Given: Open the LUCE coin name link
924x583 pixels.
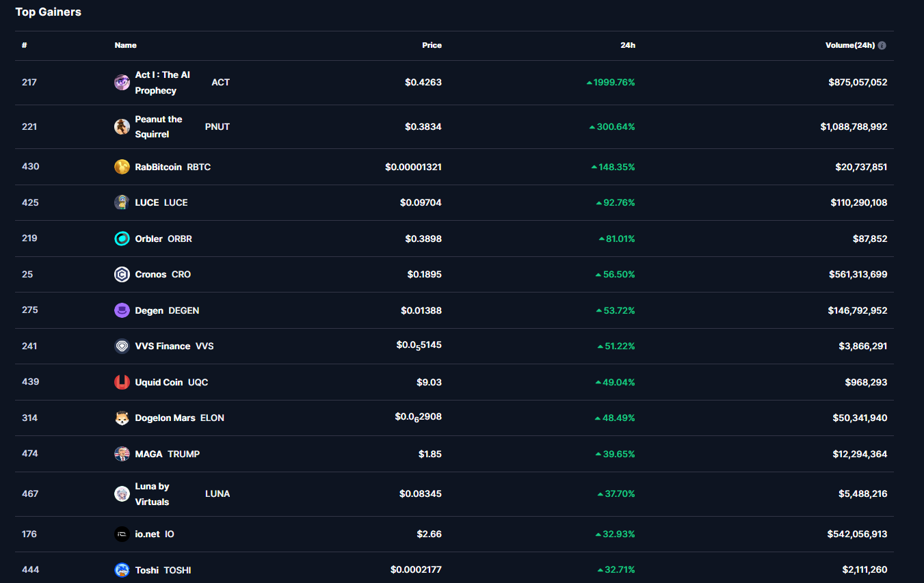Looking at the screenshot, I should (x=147, y=202).
